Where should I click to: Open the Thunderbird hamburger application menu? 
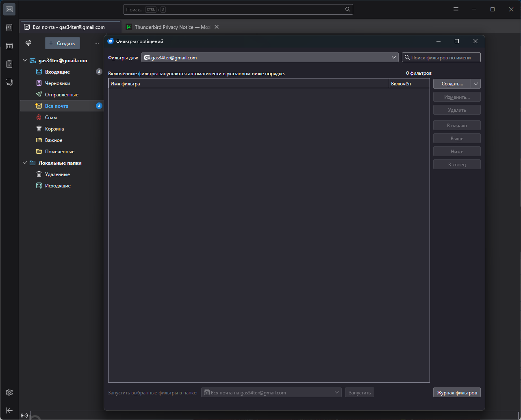click(456, 9)
